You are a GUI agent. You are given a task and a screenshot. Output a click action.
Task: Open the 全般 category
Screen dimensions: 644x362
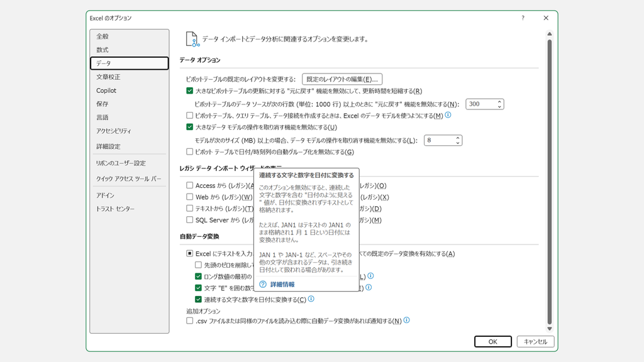point(129,36)
